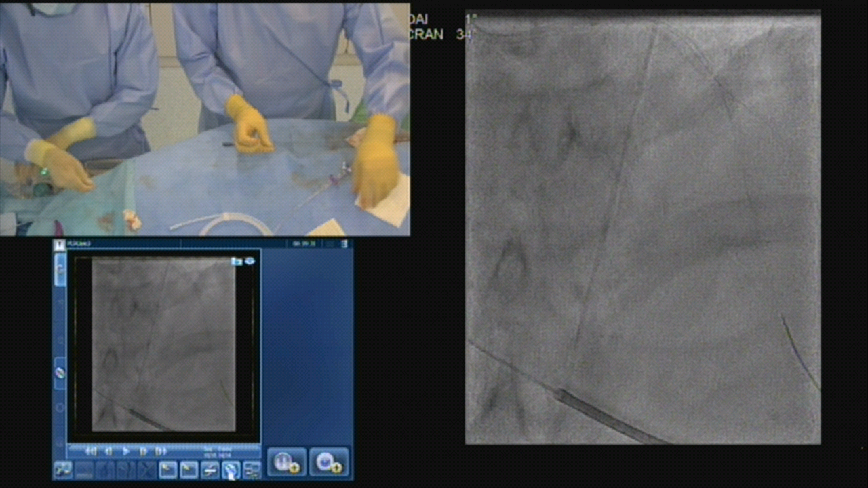The height and width of the screenshot is (488, 868).
Task: Jump to first frame of the run
Action: pyautogui.click(x=91, y=451)
